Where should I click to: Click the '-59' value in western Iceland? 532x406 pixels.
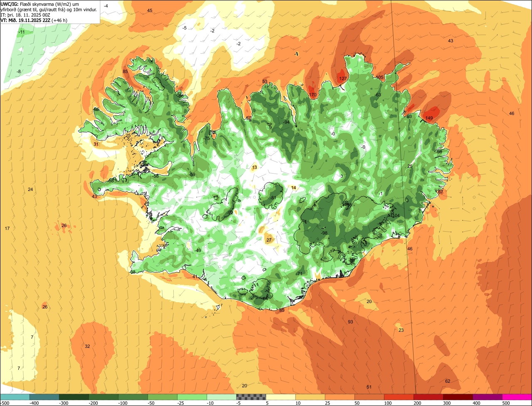click(192, 174)
